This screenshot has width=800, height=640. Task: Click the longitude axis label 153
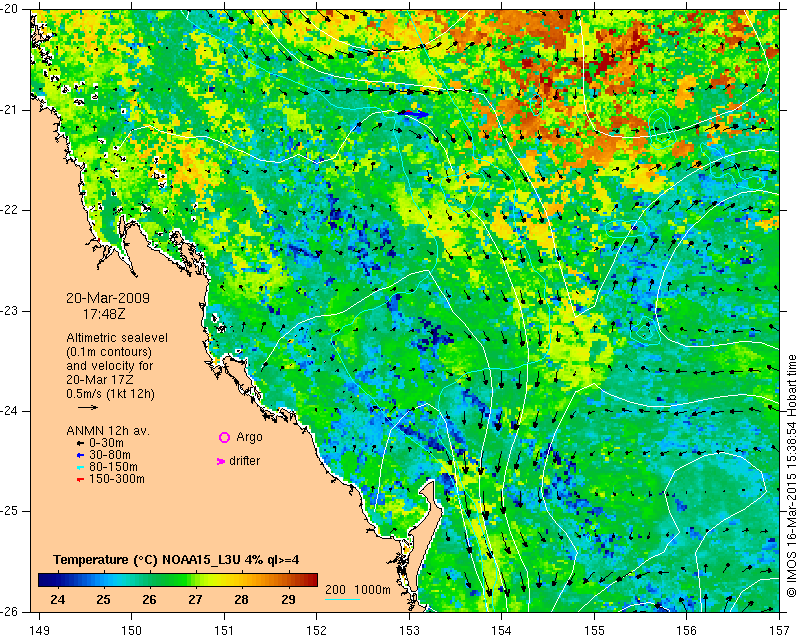click(409, 631)
